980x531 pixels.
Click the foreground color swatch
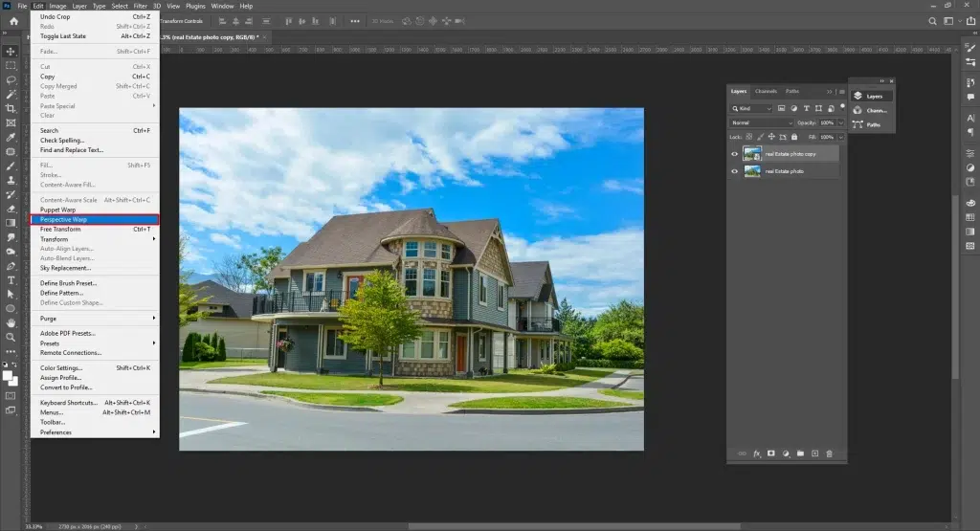pyautogui.click(x=8, y=376)
